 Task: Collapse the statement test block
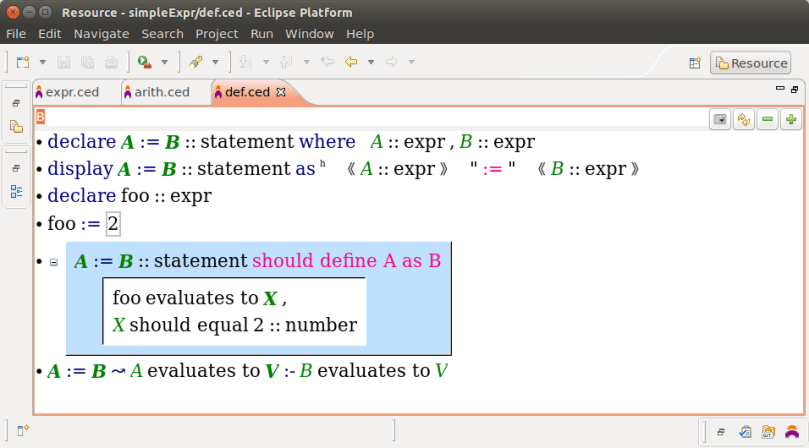click(54, 262)
